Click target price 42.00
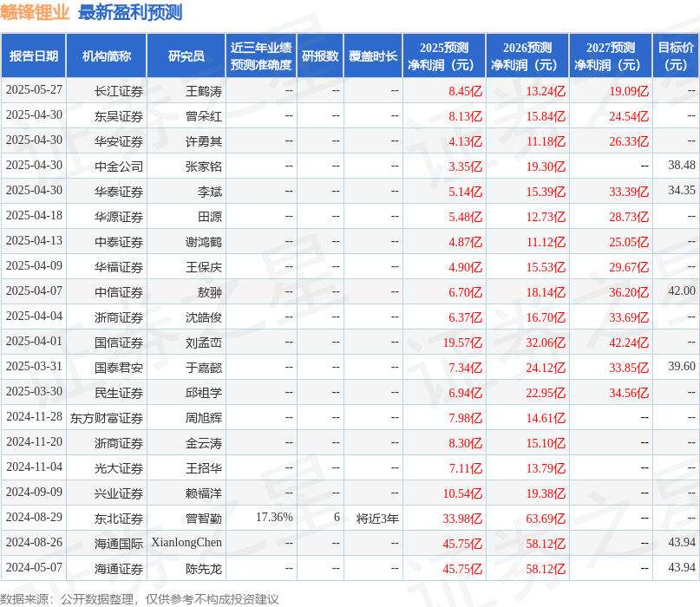 (682, 291)
